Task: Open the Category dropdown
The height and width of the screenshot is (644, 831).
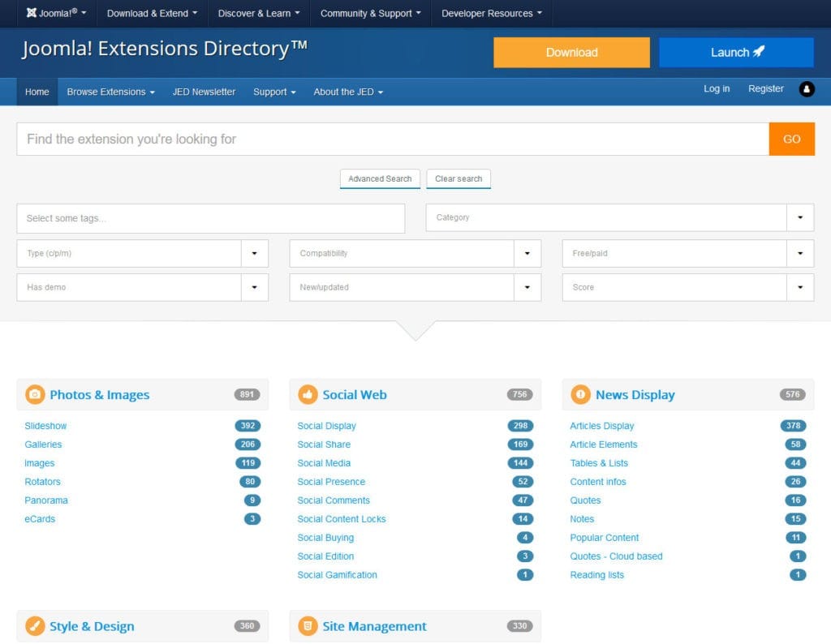Action: coord(619,217)
